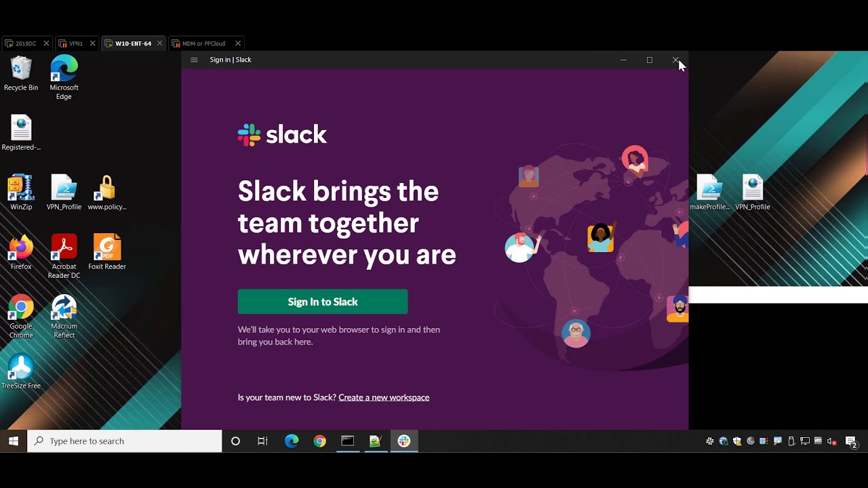Select the Firefox desktop icon
The width and height of the screenshot is (868, 488).
pos(21,252)
